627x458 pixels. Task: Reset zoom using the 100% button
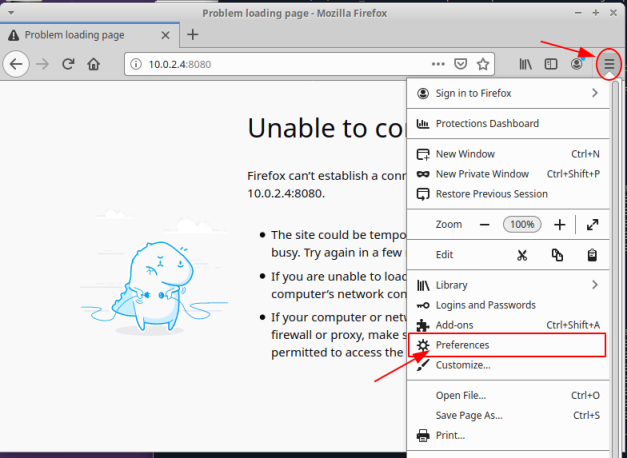522,224
